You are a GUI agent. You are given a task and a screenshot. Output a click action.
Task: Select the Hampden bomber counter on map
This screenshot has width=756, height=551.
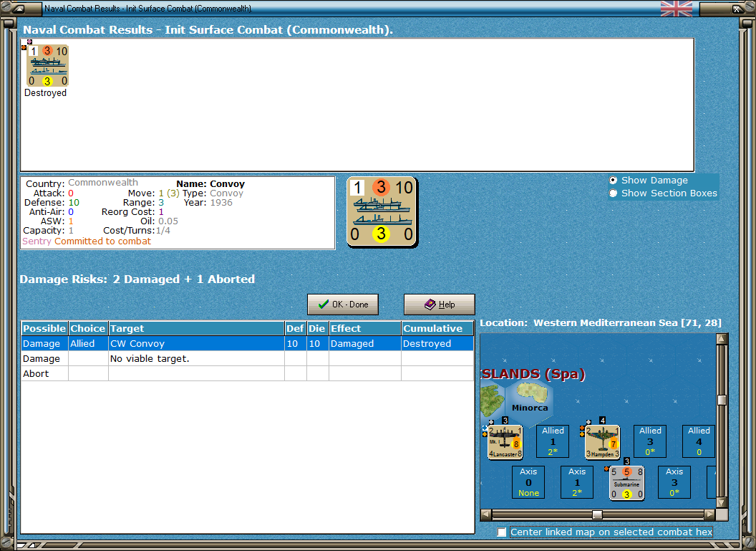[602, 442]
